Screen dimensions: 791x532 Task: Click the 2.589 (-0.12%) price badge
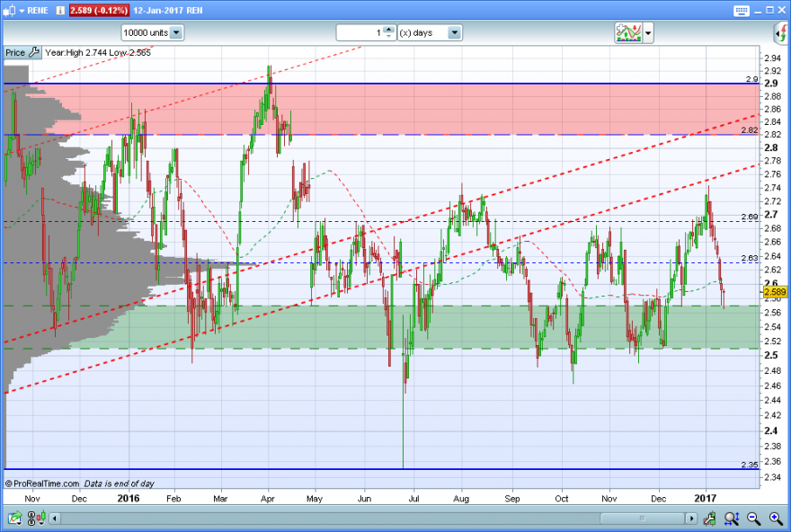(99, 11)
